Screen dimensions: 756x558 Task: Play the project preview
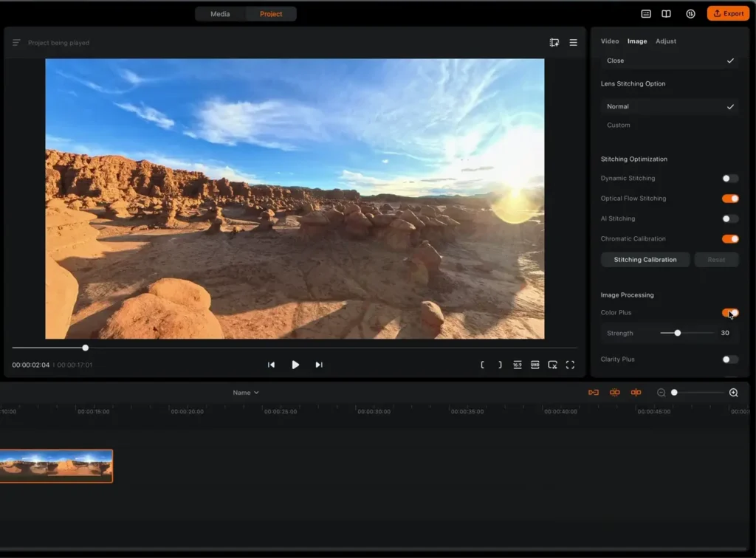pos(295,365)
